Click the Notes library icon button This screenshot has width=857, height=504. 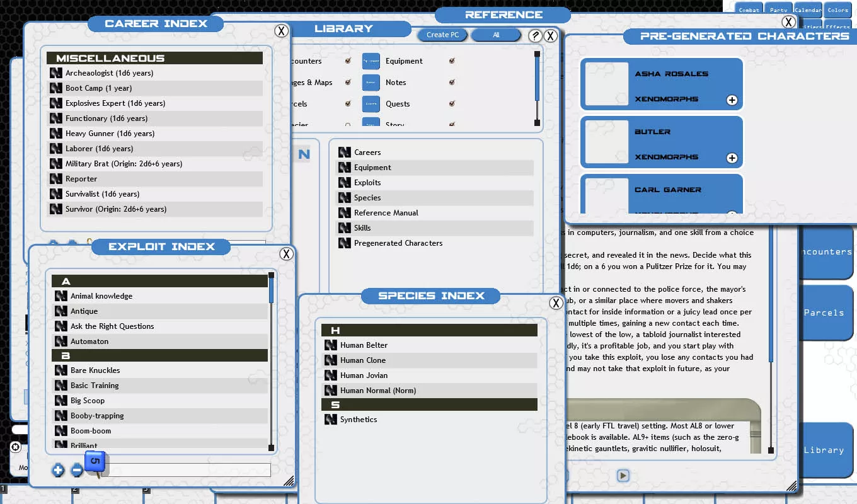click(371, 83)
